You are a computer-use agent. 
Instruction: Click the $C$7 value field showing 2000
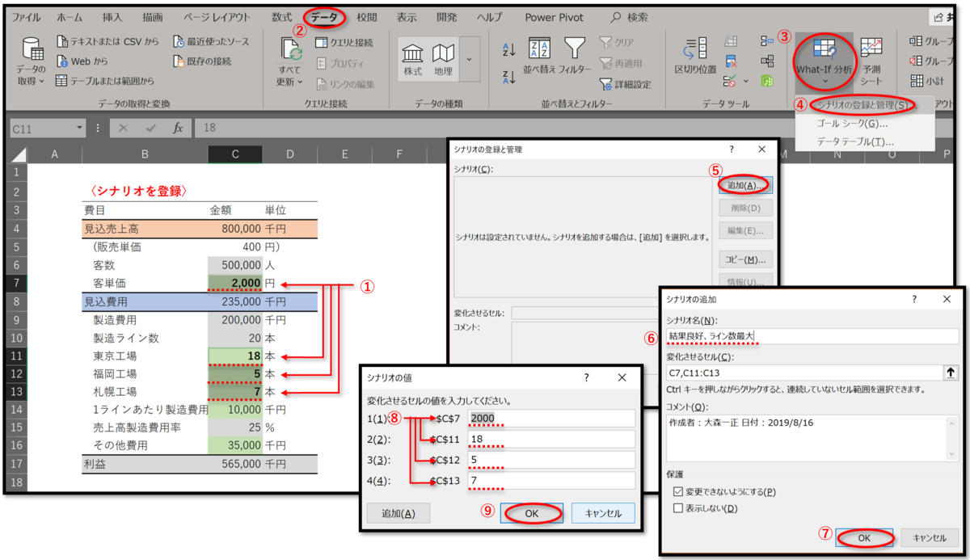coord(551,418)
